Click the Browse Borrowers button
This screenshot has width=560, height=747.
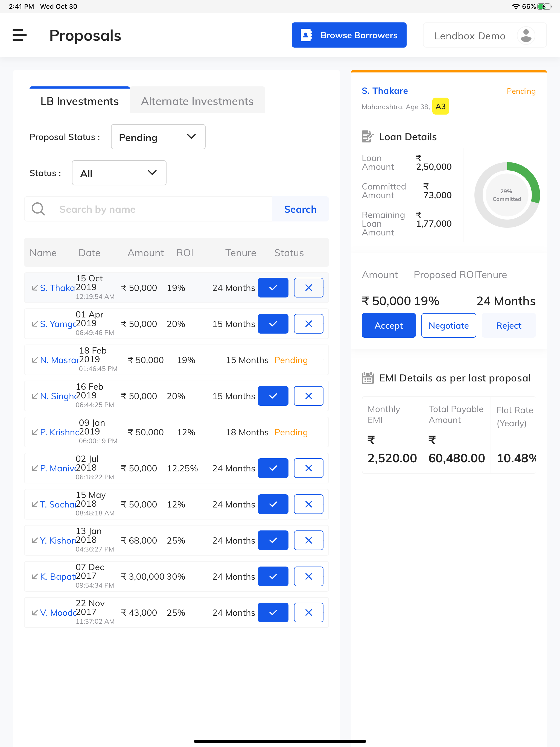pyautogui.click(x=349, y=35)
